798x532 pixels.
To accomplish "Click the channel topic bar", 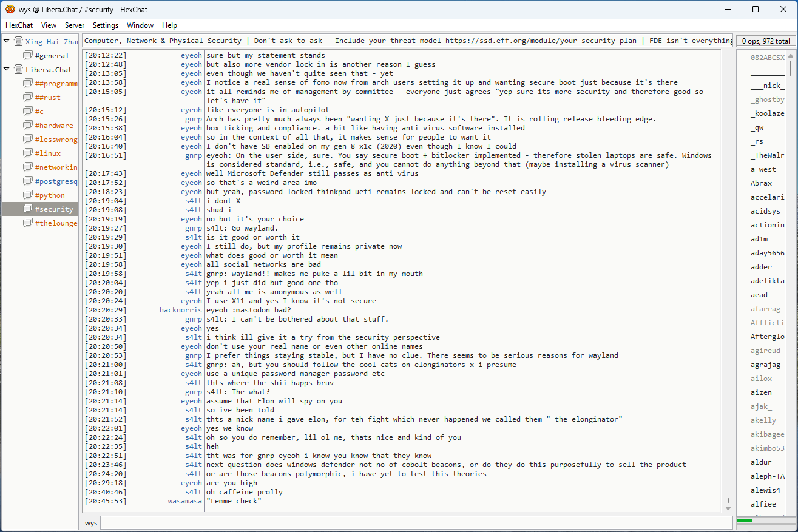I will [x=407, y=41].
